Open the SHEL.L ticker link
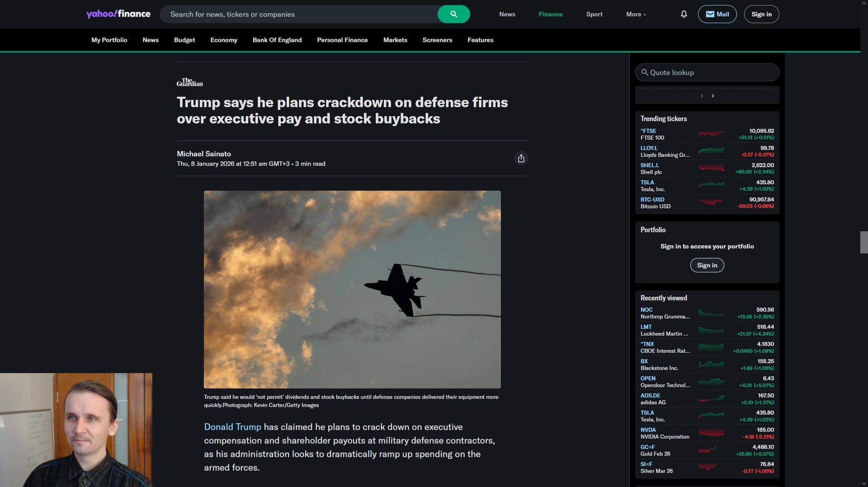Screen dimensions: 868x487 click(649, 165)
